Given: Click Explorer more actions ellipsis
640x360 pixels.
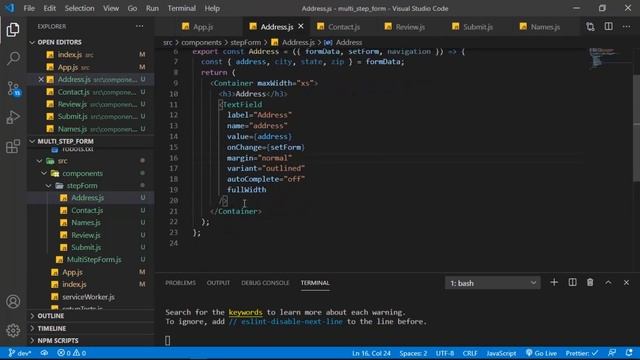Looking at the screenshot, I should coord(140,26).
